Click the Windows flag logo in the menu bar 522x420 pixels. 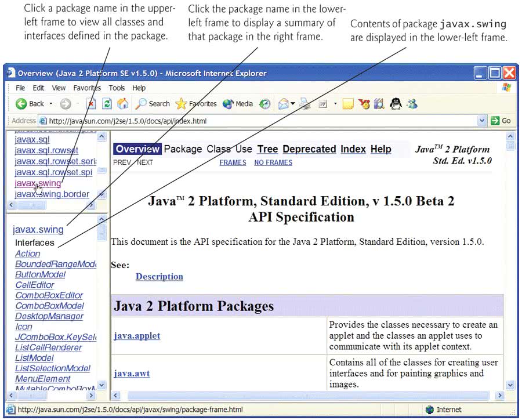[506, 88]
